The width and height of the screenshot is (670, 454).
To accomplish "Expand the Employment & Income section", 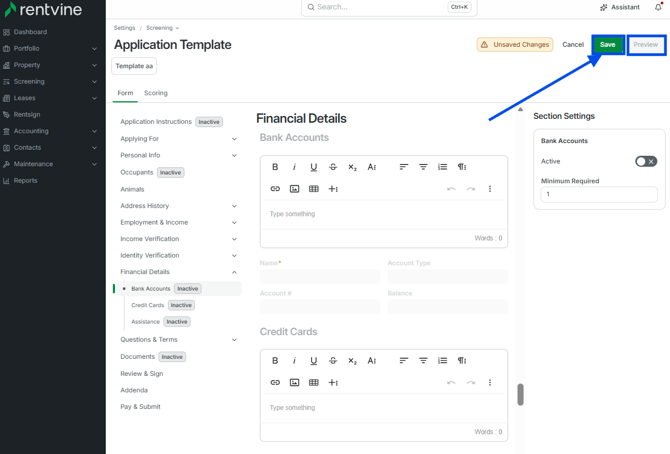I will (x=234, y=222).
